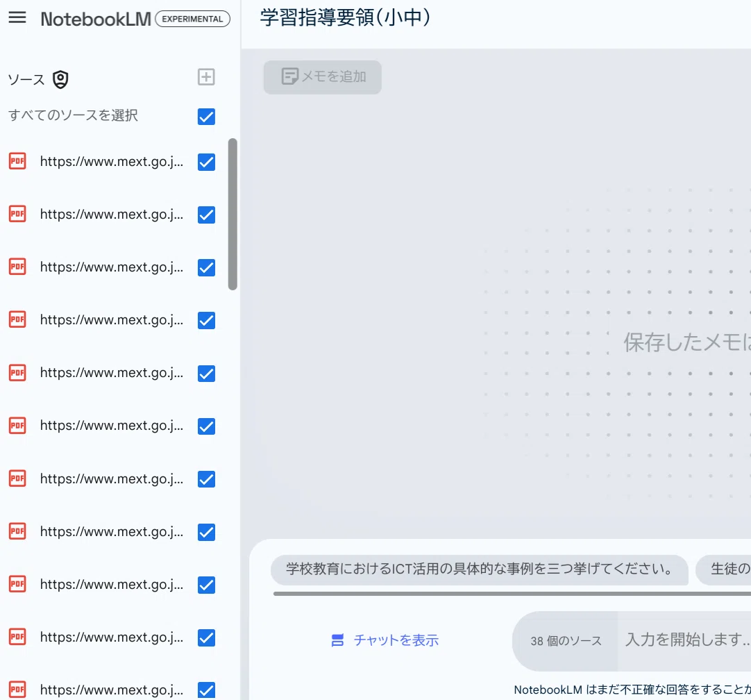Click the メモを追加 button
Viewport: 751px width, 700px height.
click(x=322, y=76)
